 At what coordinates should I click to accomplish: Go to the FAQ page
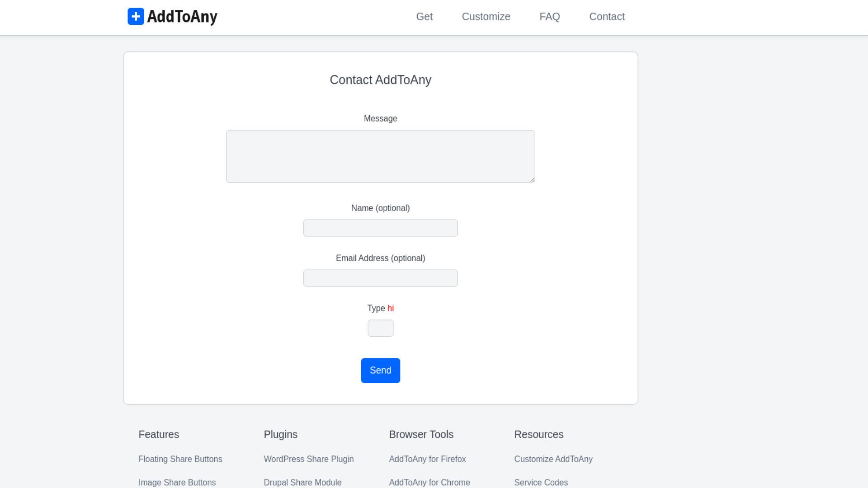coord(550,17)
